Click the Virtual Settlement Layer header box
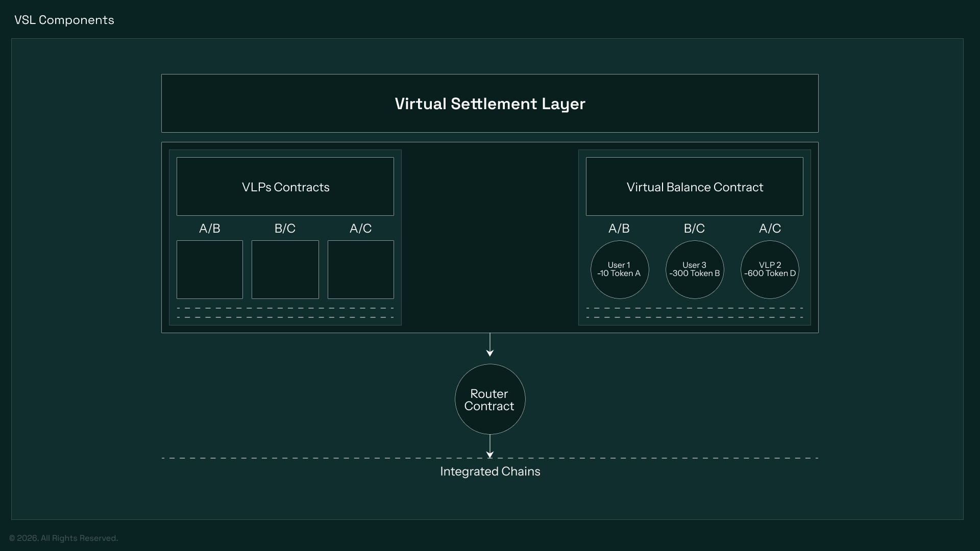The height and width of the screenshot is (551, 980). point(490,104)
